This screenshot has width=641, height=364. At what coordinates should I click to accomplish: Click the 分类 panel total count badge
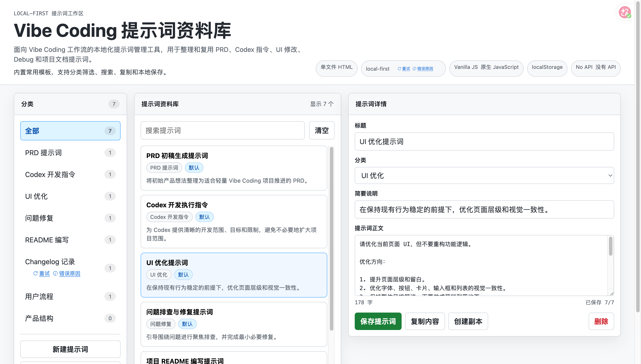pyautogui.click(x=114, y=104)
